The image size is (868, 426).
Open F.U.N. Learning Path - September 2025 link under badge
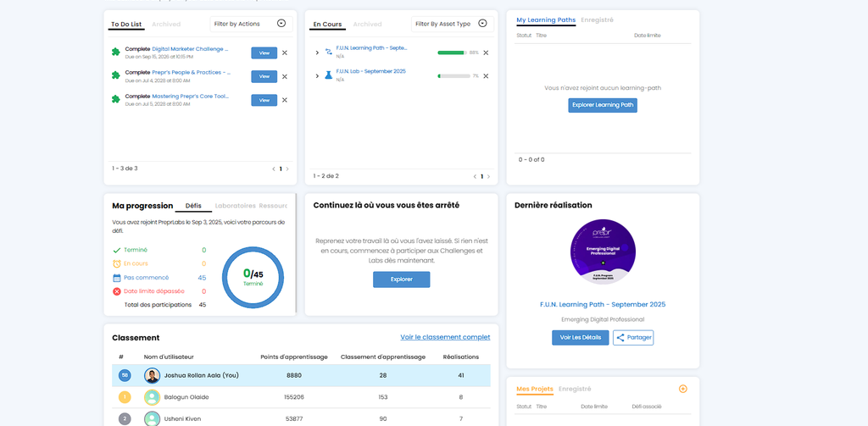click(603, 304)
